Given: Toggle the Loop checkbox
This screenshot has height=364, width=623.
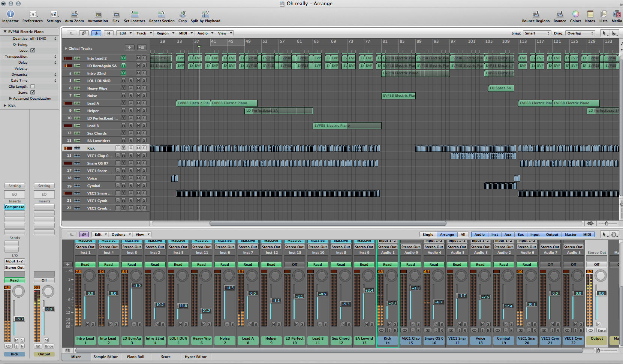Looking at the screenshot, I should 33,50.
